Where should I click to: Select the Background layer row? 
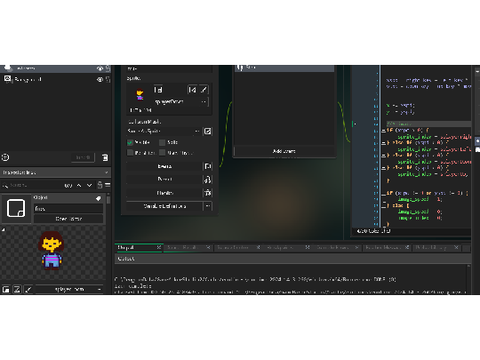click(55, 80)
